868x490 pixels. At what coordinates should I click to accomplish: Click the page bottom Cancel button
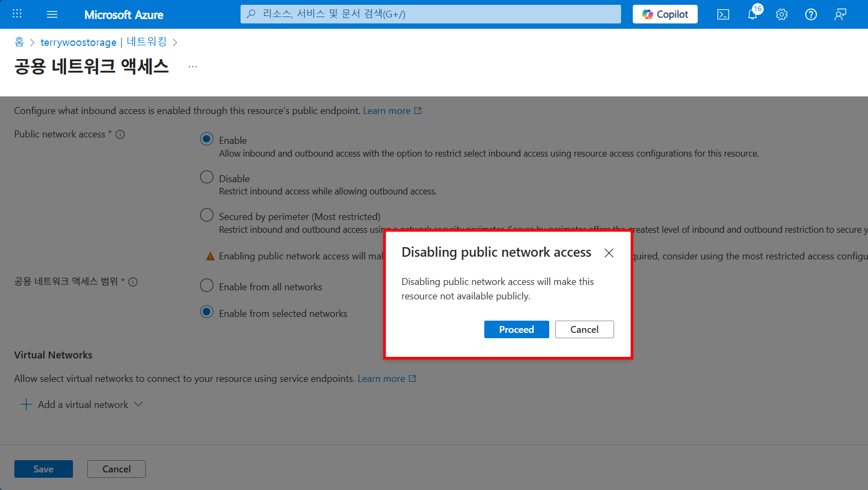coord(117,469)
